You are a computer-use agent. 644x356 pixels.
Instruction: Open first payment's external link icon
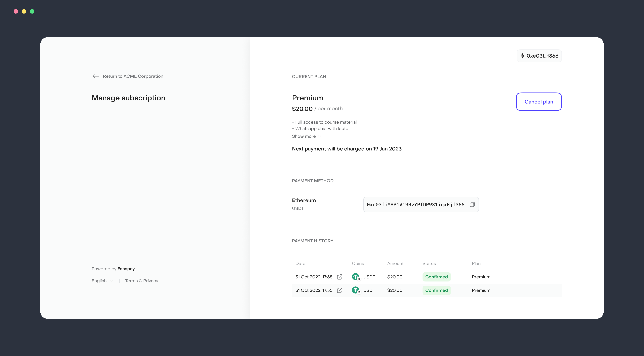(x=340, y=277)
